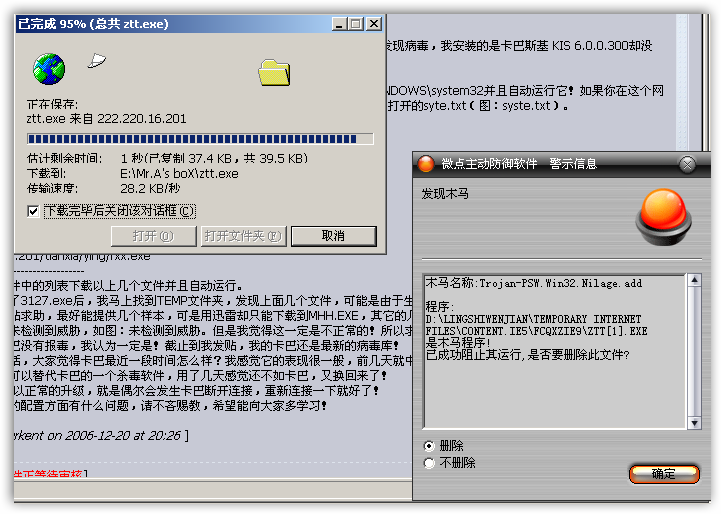Click the scroll down arrow in trojan details

pyautogui.click(x=694, y=422)
